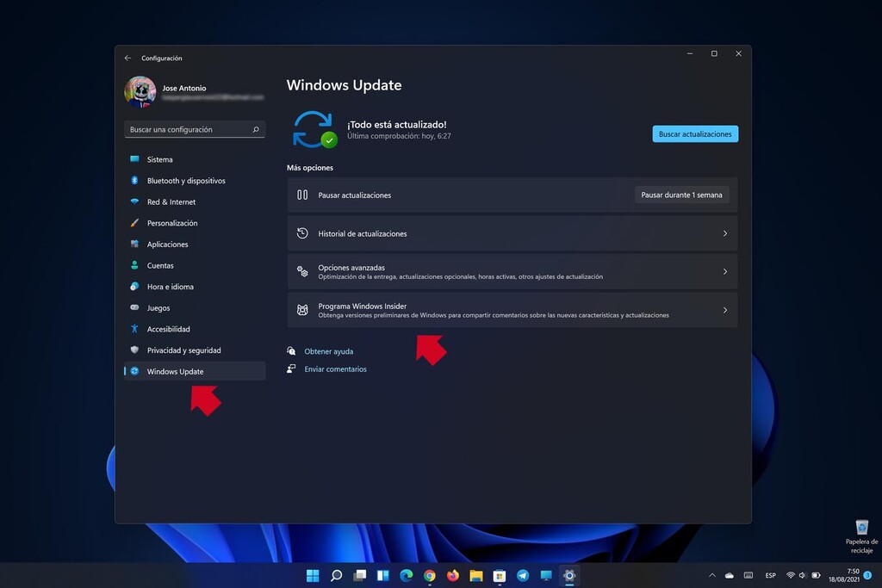Open Cuentas settings
The height and width of the screenshot is (588, 882).
pyautogui.click(x=195, y=265)
